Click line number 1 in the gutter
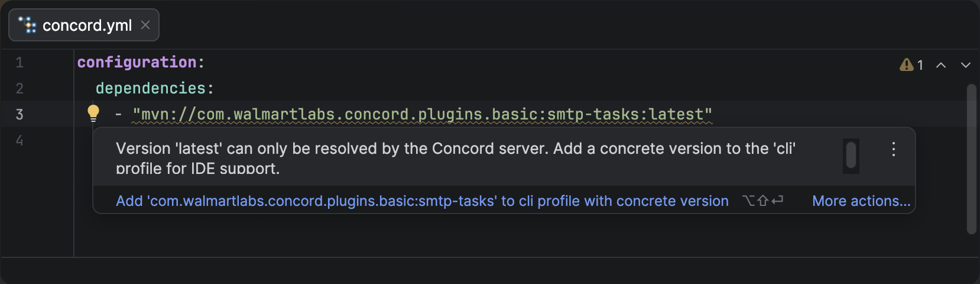The height and width of the screenshot is (284, 980). [x=20, y=62]
